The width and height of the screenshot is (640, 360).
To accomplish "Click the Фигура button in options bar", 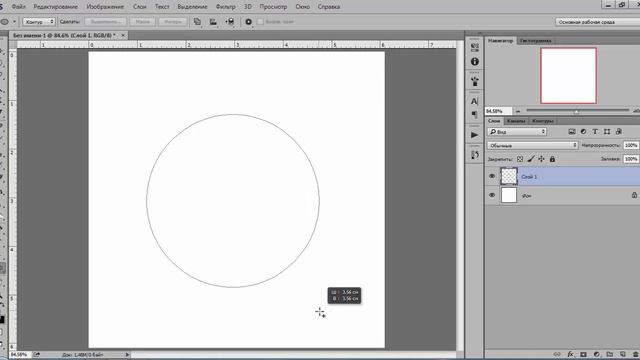I will coord(173,22).
